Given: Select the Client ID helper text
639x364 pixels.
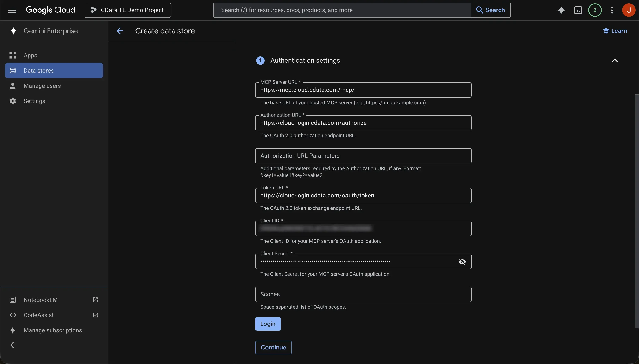Looking at the screenshot, I should click(x=321, y=241).
